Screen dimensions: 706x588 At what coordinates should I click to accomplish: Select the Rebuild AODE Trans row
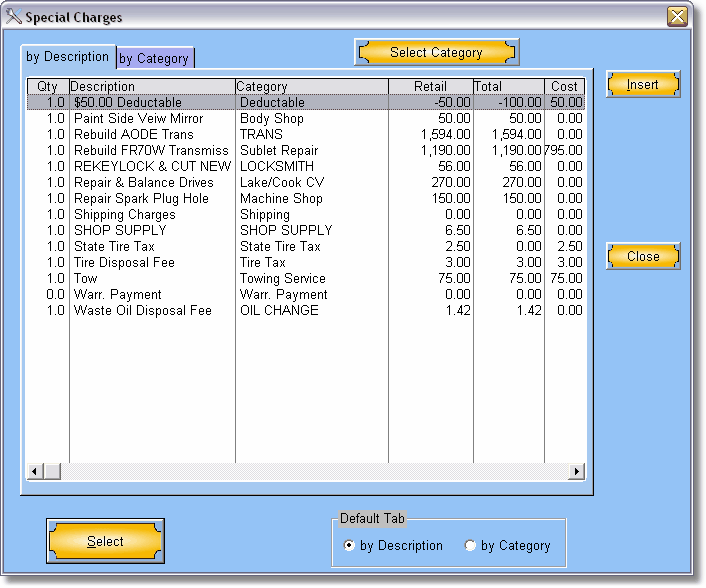134,134
